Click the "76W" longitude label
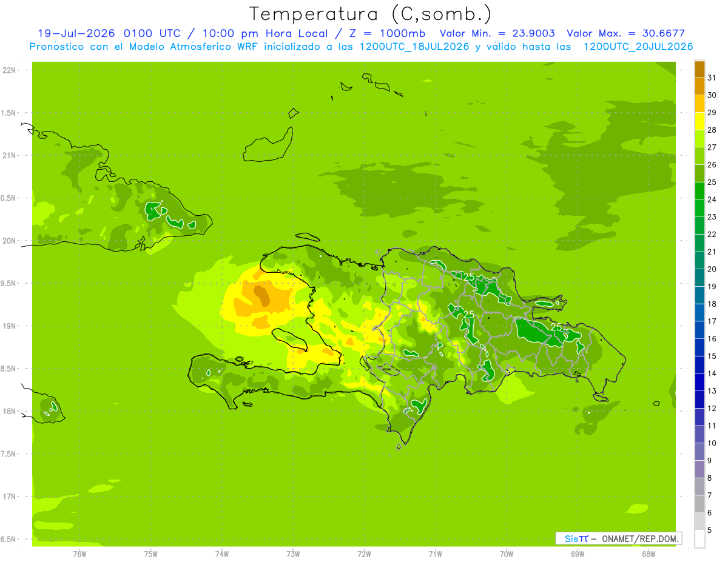The width and height of the screenshot is (728, 562). pos(79,554)
